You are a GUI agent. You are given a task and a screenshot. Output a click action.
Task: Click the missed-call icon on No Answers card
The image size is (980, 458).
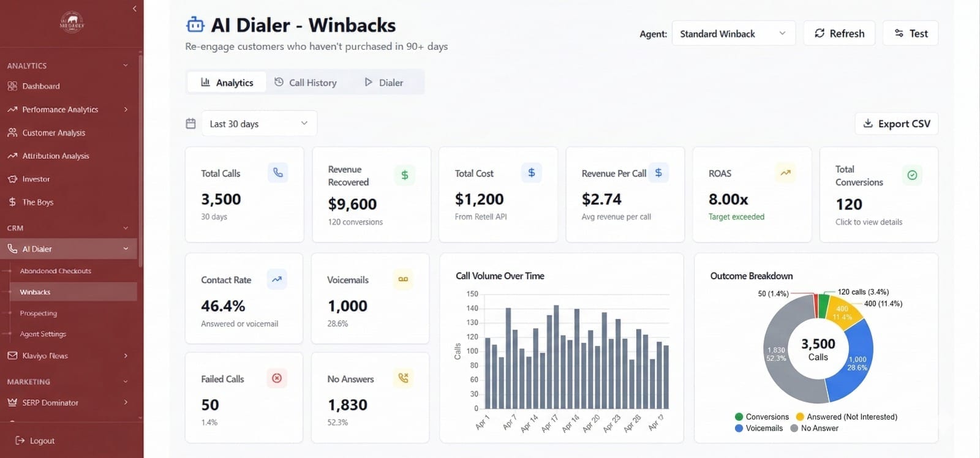[403, 378]
